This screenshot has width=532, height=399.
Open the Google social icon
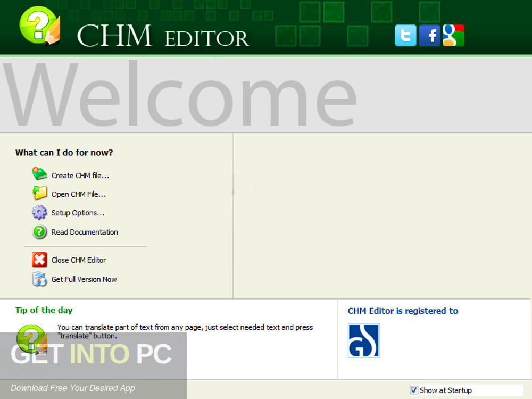453,35
